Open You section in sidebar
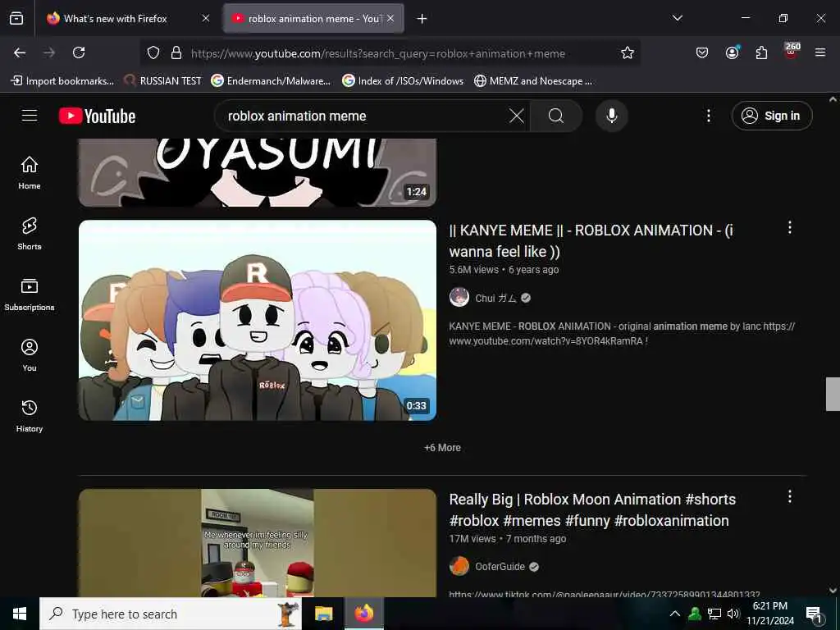This screenshot has height=630, width=840. click(x=30, y=355)
